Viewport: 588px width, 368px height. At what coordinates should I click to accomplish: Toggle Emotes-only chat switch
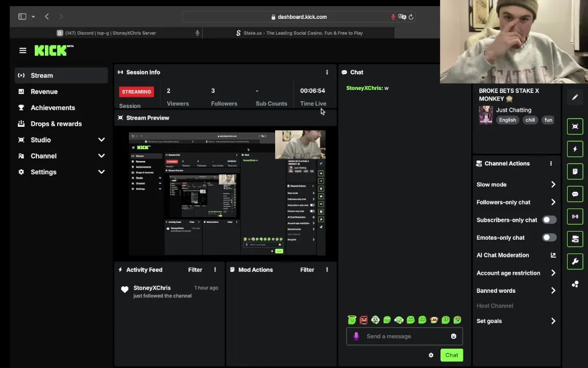click(549, 237)
